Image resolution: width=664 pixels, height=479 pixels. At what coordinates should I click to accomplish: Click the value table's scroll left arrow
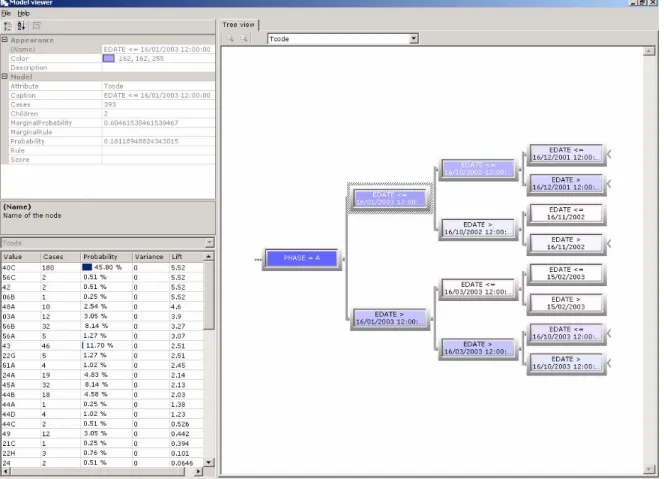[6, 471]
